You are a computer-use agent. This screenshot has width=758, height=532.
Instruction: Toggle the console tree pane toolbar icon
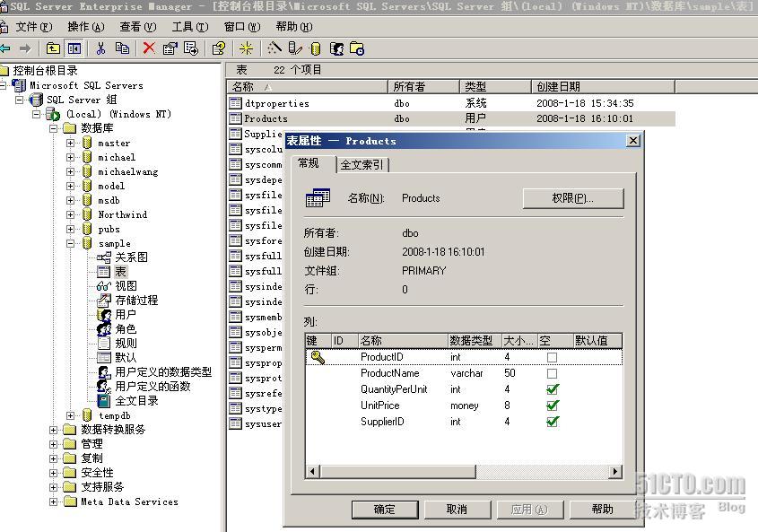pyautogui.click(x=74, y=48)
